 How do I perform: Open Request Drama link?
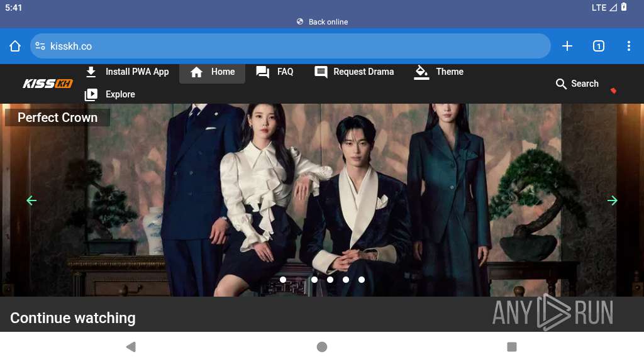pos(364,72)
